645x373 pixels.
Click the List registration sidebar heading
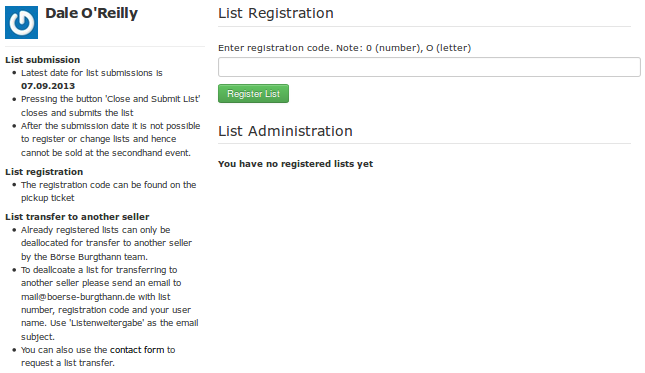coord(44,172)
